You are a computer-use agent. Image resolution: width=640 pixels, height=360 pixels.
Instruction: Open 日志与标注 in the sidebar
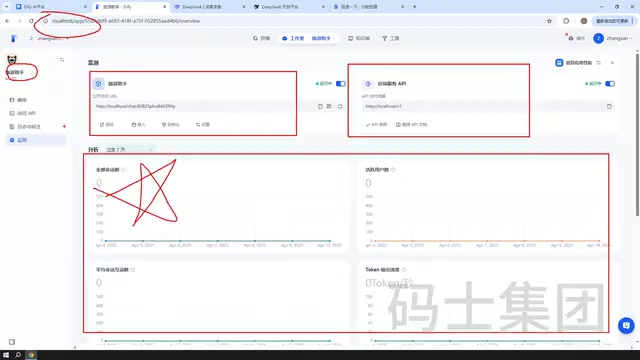click(35, 127)
